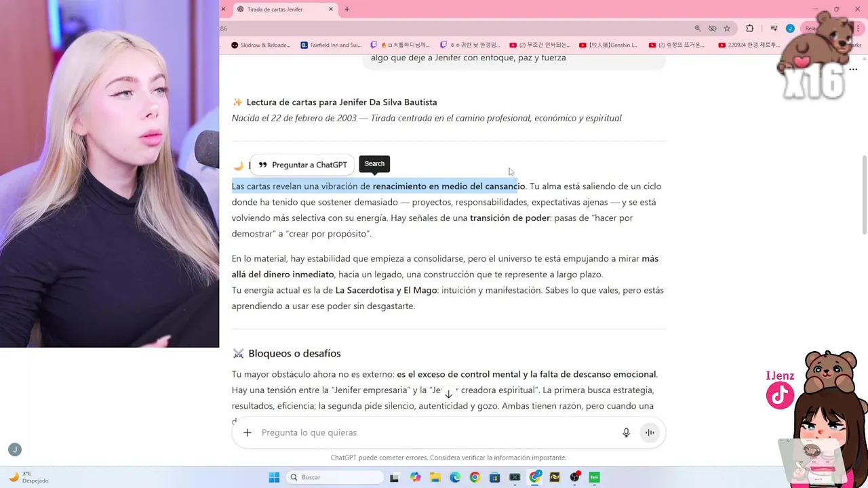Viewport: 868px width, 488px height.
Task: Click the heading Lectura de cartas para Jenifer
Action: 342,102
